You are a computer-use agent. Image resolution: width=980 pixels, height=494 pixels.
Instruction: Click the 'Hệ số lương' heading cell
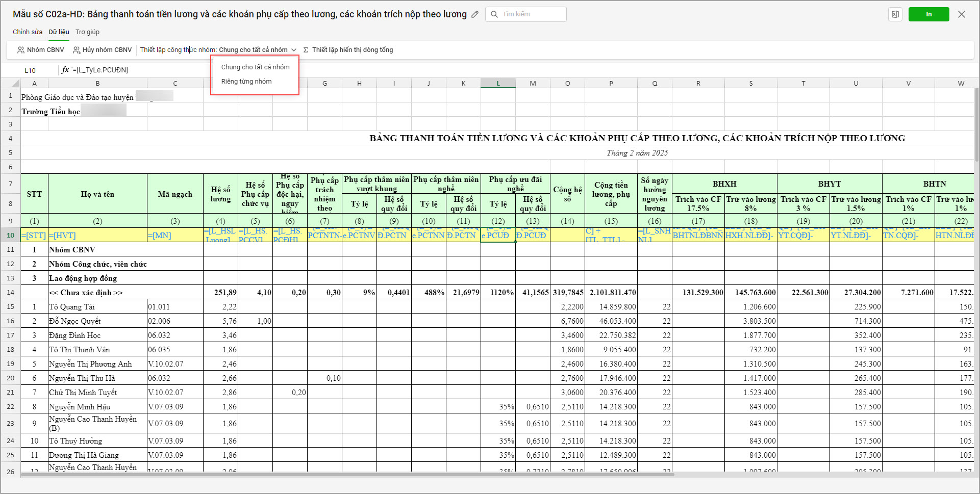(220, 194)
